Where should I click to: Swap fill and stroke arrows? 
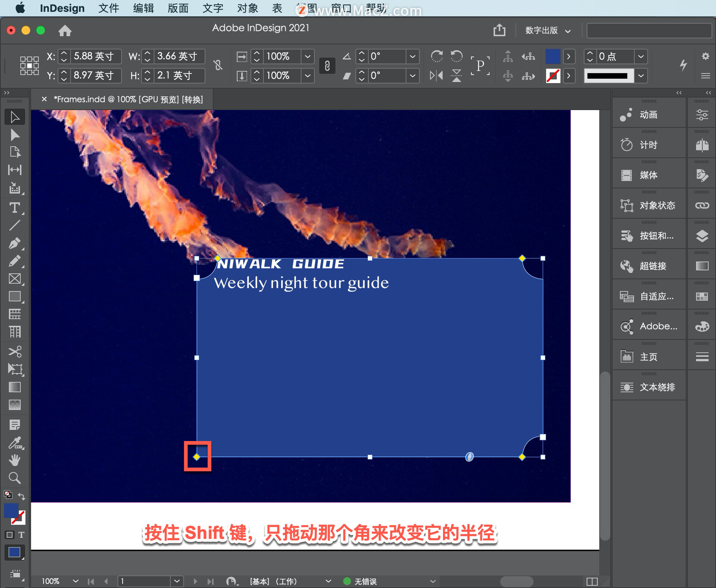[x=22, y=497]
